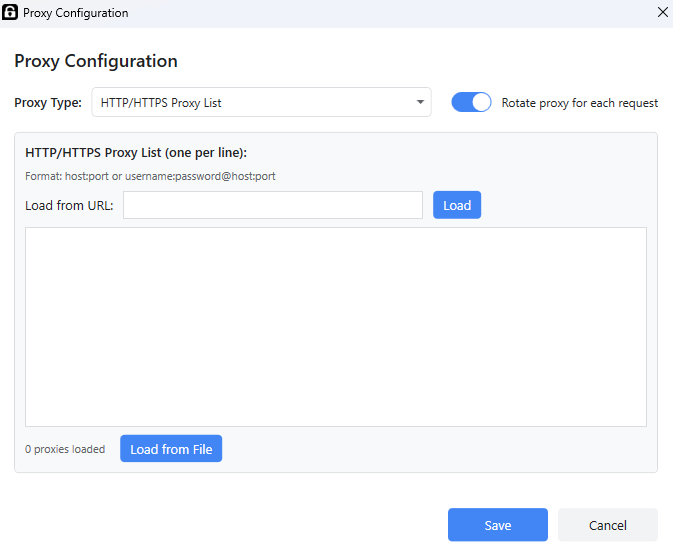Click the "Proxy Type:" label
673x545 pixels.
coord(48,103)
